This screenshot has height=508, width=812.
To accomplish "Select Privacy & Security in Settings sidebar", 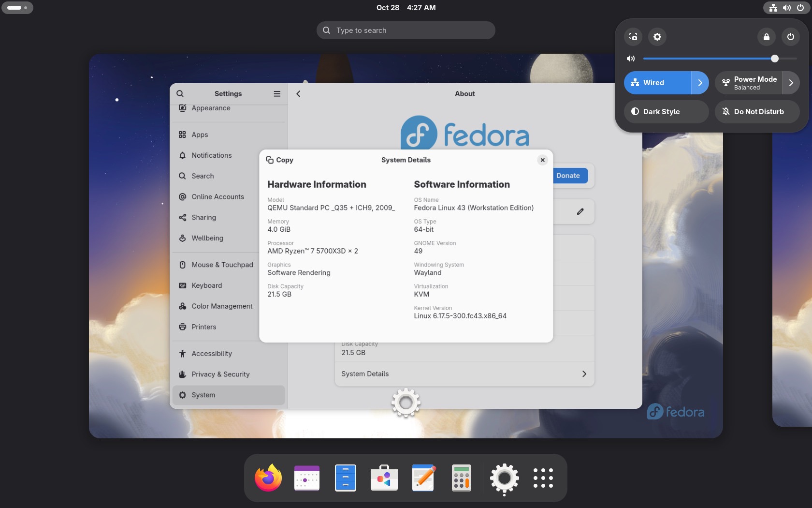I will [x=220, y=374].
